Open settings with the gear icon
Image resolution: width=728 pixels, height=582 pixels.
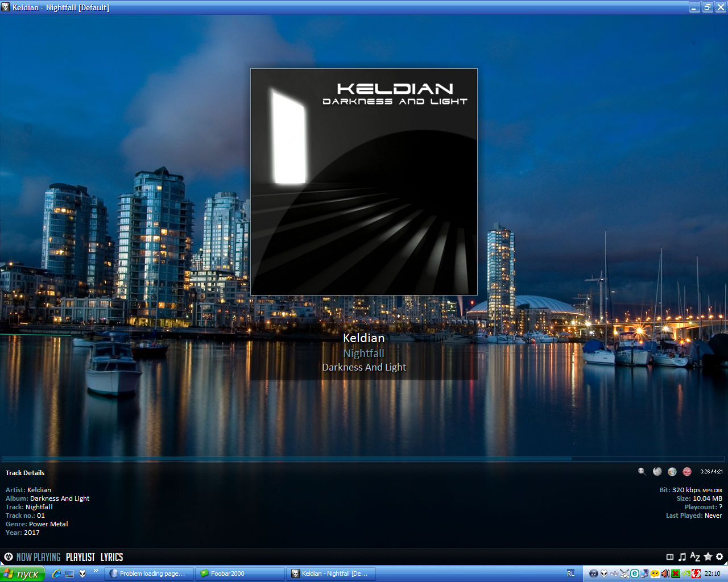[x=719, y=557]
